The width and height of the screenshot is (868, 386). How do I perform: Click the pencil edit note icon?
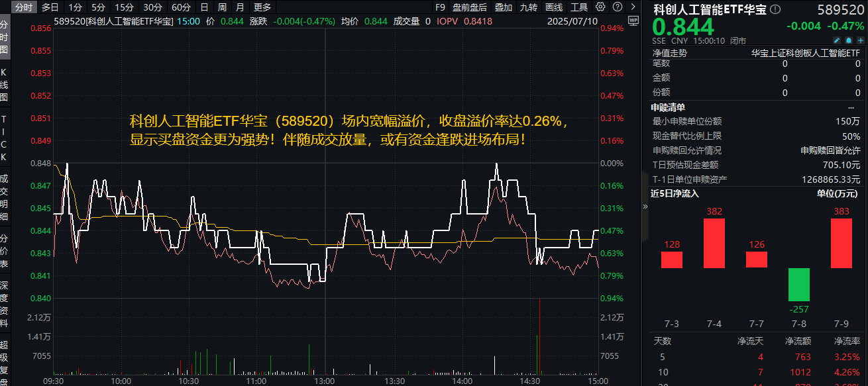point(836,40)
